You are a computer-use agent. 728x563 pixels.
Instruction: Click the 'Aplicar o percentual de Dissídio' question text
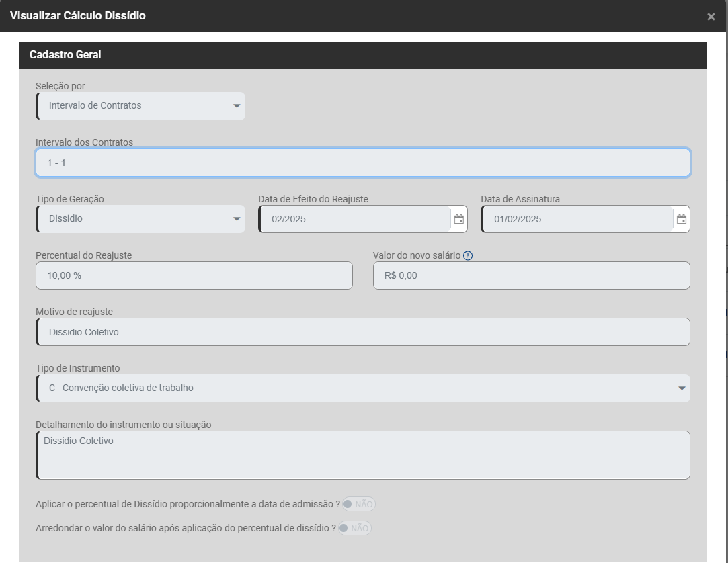pos(188,504)
